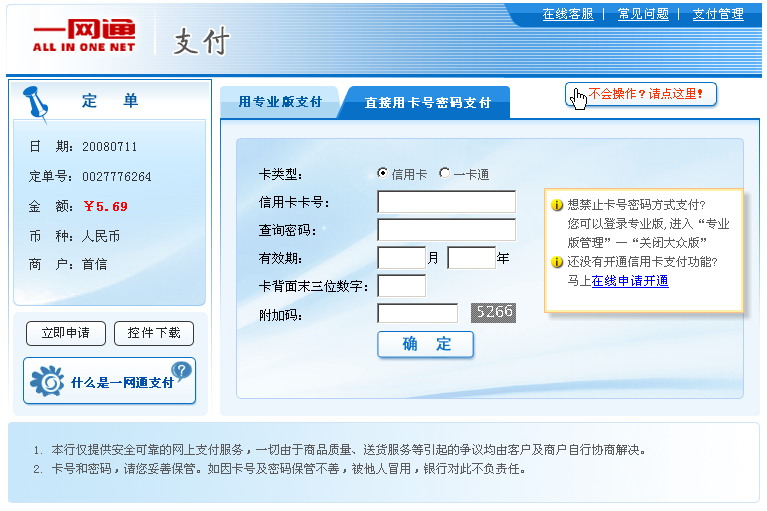Screen dimensions: 767x511
Task: Switch to 直接用卡号密码支付 tab
Action: click(427, 103)
